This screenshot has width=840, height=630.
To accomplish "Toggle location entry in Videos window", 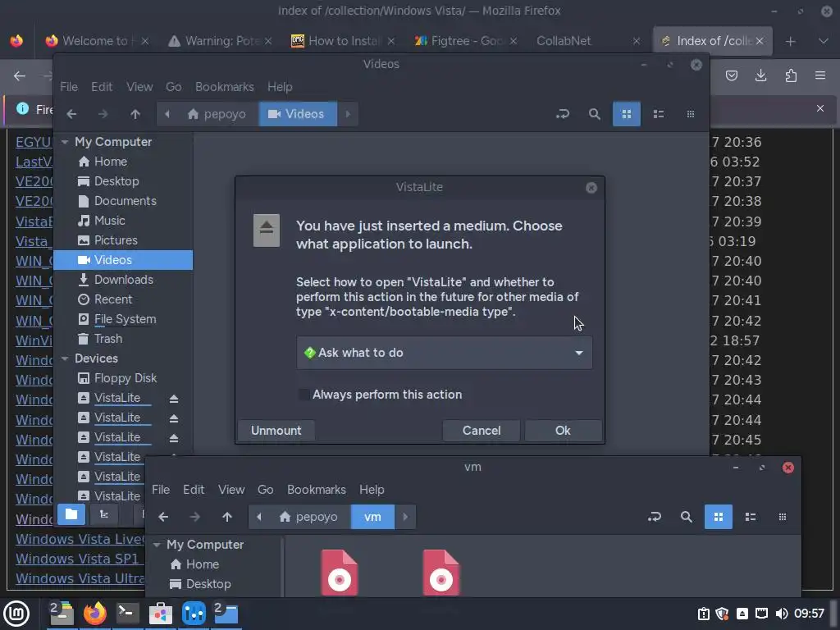I will point(563,114).
